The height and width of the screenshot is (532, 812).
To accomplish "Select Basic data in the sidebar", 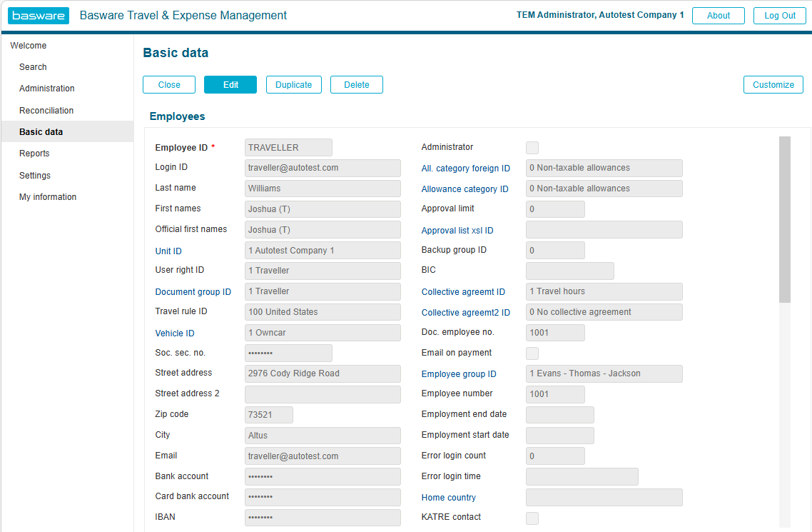I will (67, 131).
